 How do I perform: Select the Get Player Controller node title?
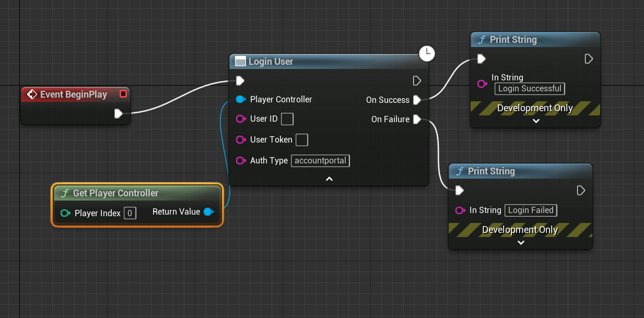(x=115, y=193)
